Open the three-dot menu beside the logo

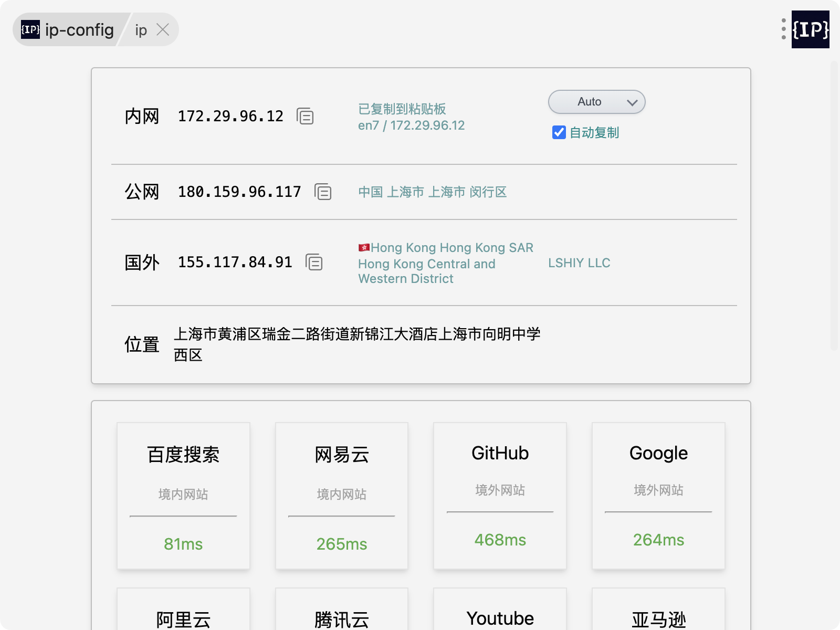coord(783,29)
